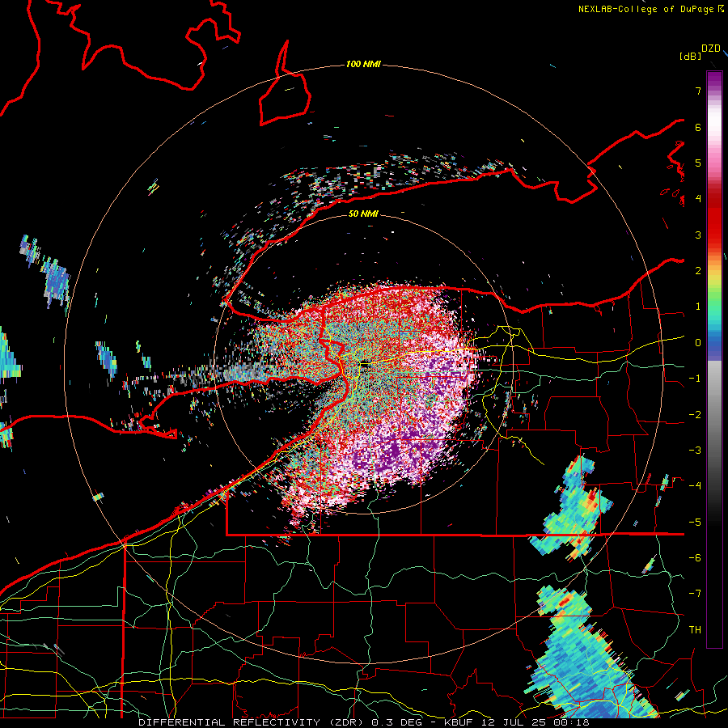Click the -3 value on color scale
Viewport: 728px width, 728px height.
695,451
